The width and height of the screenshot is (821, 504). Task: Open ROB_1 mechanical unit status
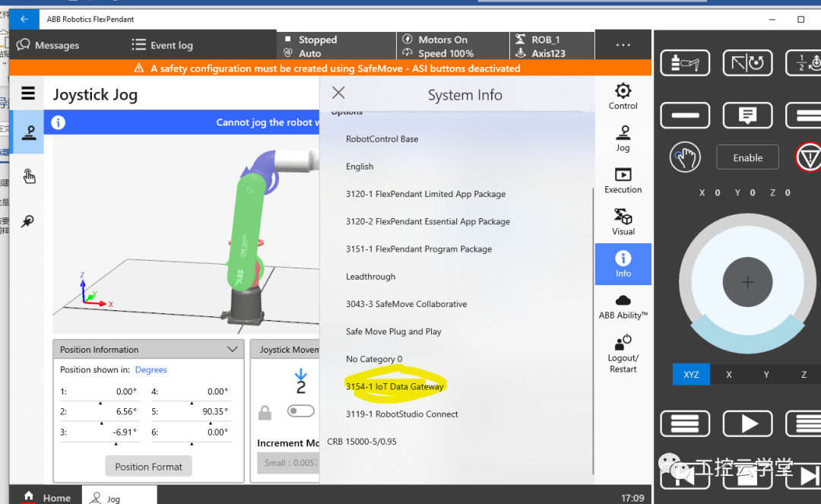552,46
